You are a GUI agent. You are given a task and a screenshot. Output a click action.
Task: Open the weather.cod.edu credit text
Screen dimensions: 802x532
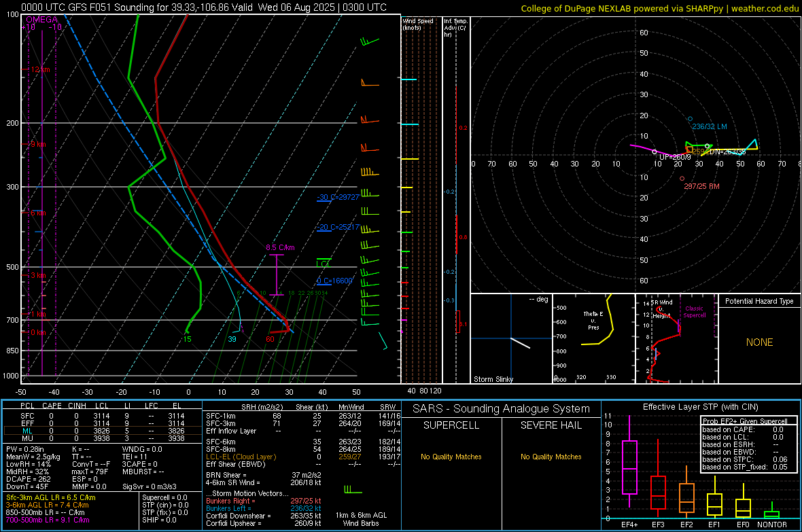(659, 8)
